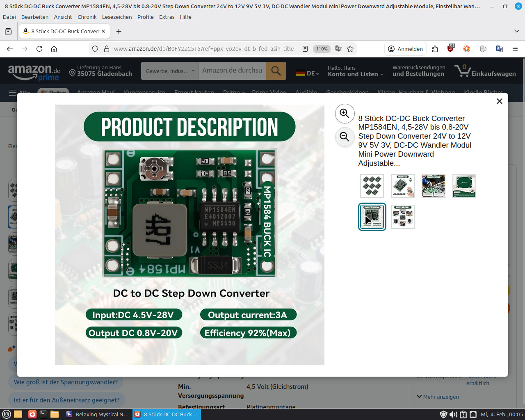Select the last thumbnail in second row
This screenshot has width=525, height=420.
(x=403, y=217)
